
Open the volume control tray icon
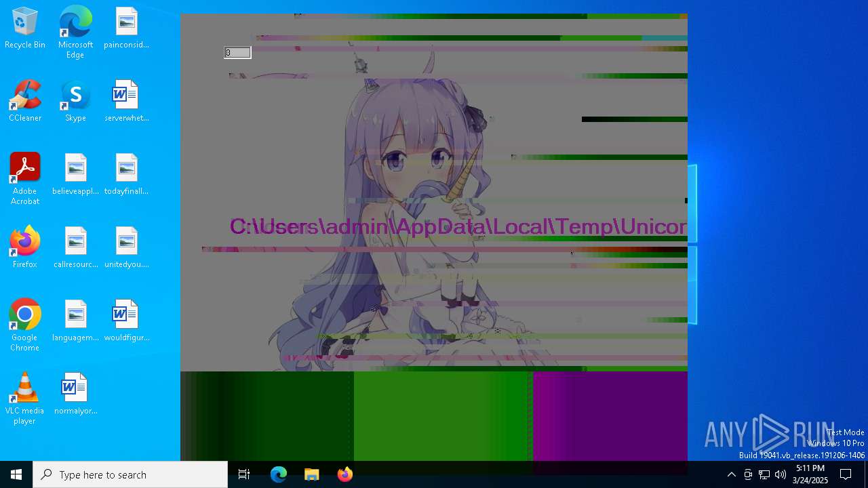[781, 474]
